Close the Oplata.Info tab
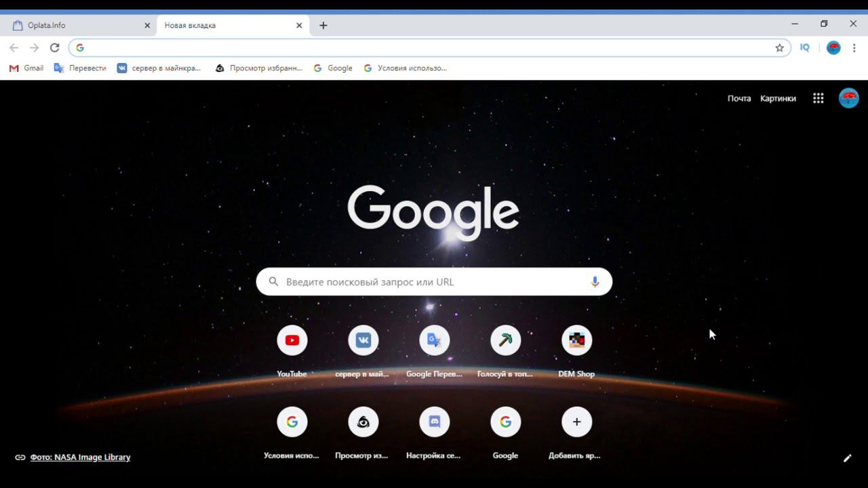The width and height of the screenshot is (868, 488). pyautogui.click(x=147, y=26)
